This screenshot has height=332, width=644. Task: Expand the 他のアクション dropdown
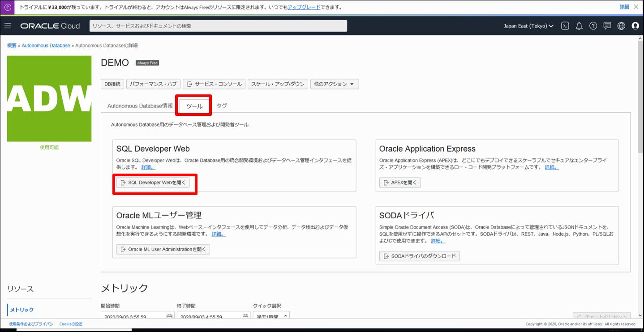tap(334, 84)
